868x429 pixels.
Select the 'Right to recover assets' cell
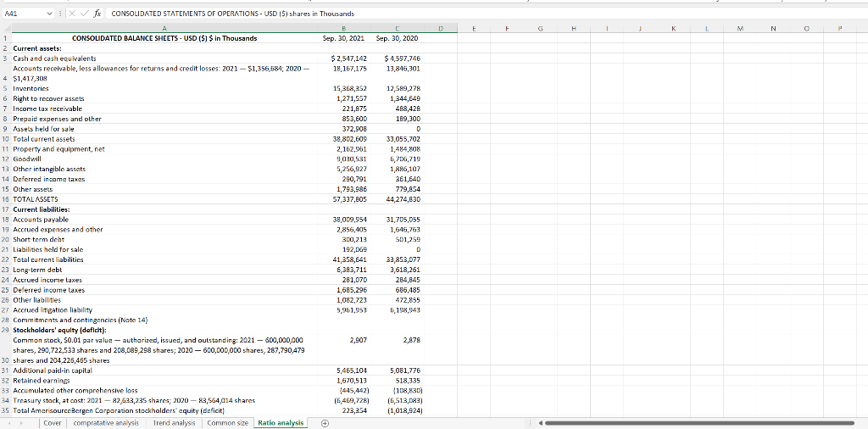164,98
